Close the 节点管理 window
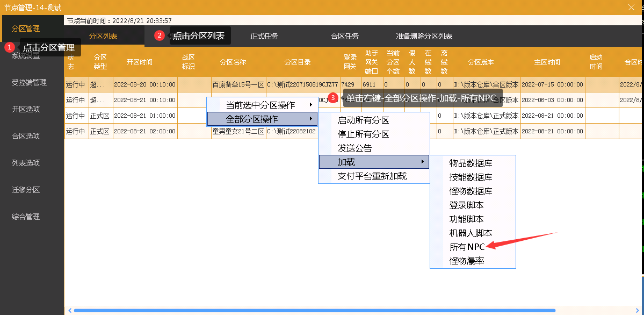This screenshot has height=315, width=644. pyautogui.click(x=632, y=8)
